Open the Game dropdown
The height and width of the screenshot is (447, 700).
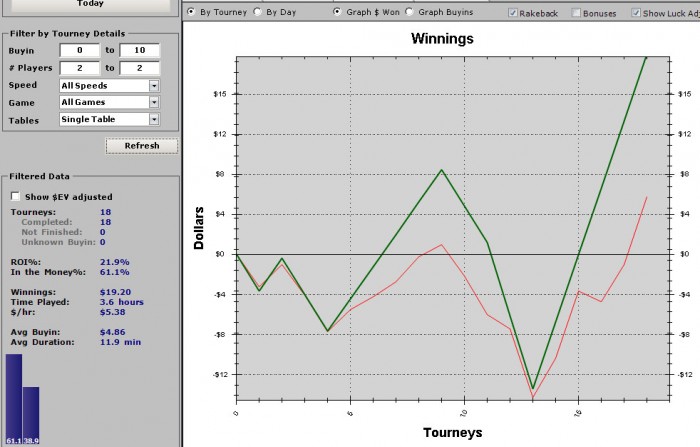click(110, 102)
